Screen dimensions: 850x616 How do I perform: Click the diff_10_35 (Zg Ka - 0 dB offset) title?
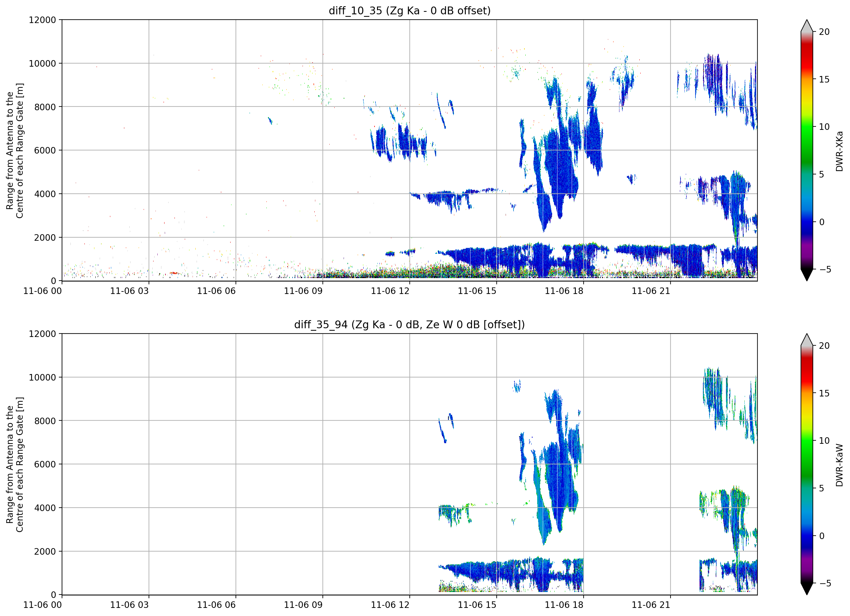410,11
